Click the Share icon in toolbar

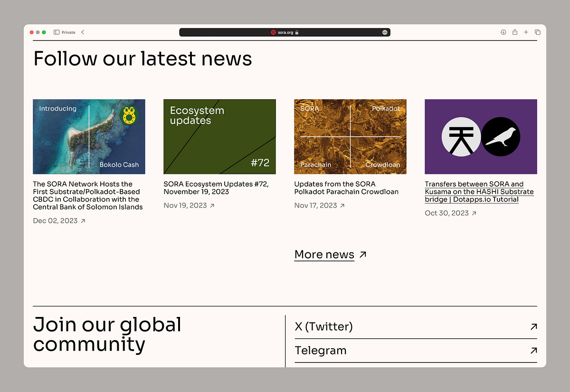pos(515,32)
